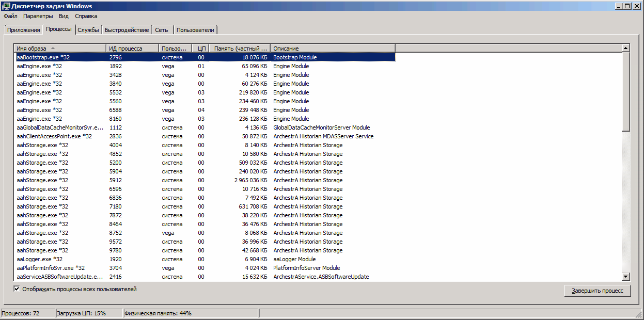Image resolution: width=644 pixels, height=320 pixels.
Task: Switch to the Пользователи tab
Action: coord(195,30)
